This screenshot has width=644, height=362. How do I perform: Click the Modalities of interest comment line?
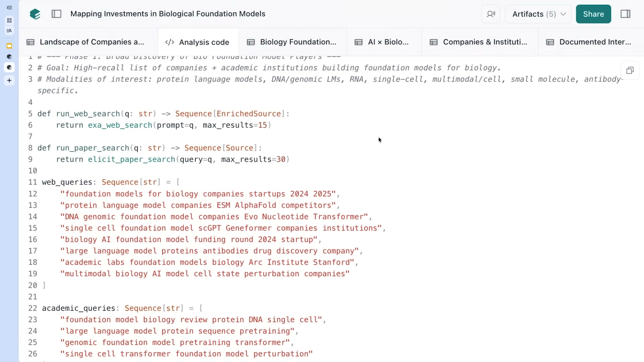click(x=330, y=85)
